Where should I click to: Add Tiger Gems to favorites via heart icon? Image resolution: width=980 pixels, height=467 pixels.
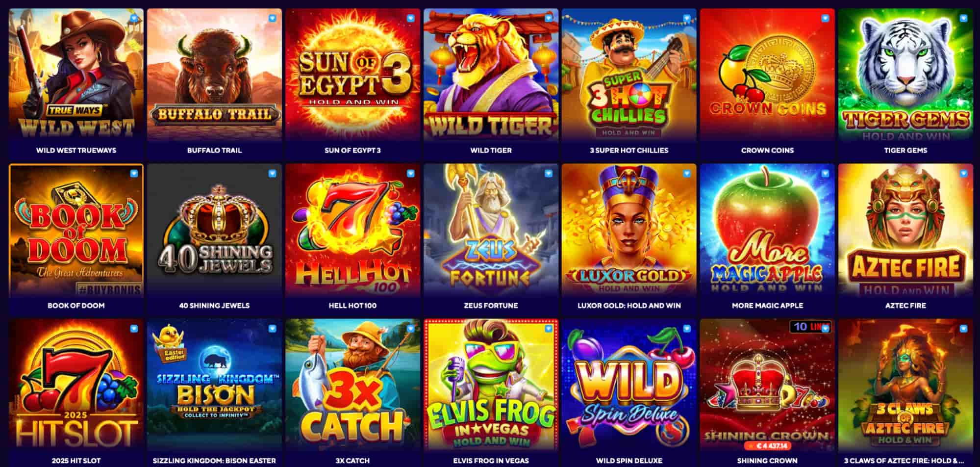coord(964,18)
